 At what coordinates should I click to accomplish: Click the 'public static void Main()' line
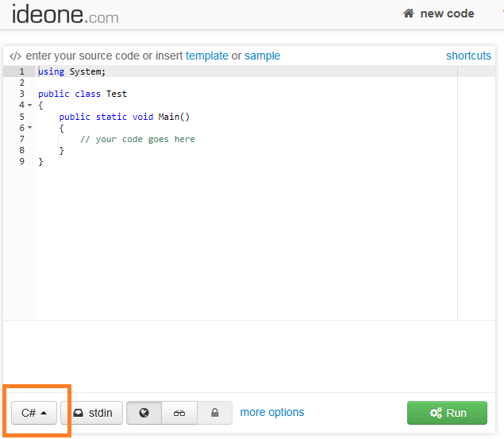125,117
